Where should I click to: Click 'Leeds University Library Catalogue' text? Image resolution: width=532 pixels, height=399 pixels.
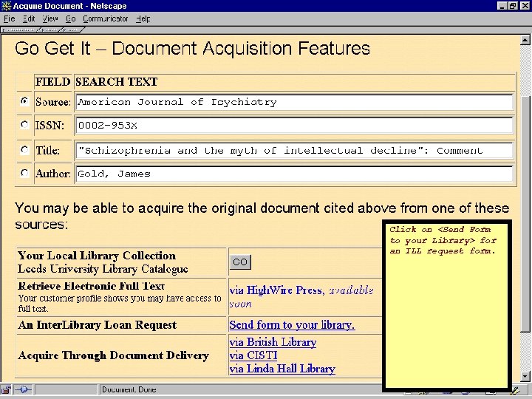[x=103, y=269]
